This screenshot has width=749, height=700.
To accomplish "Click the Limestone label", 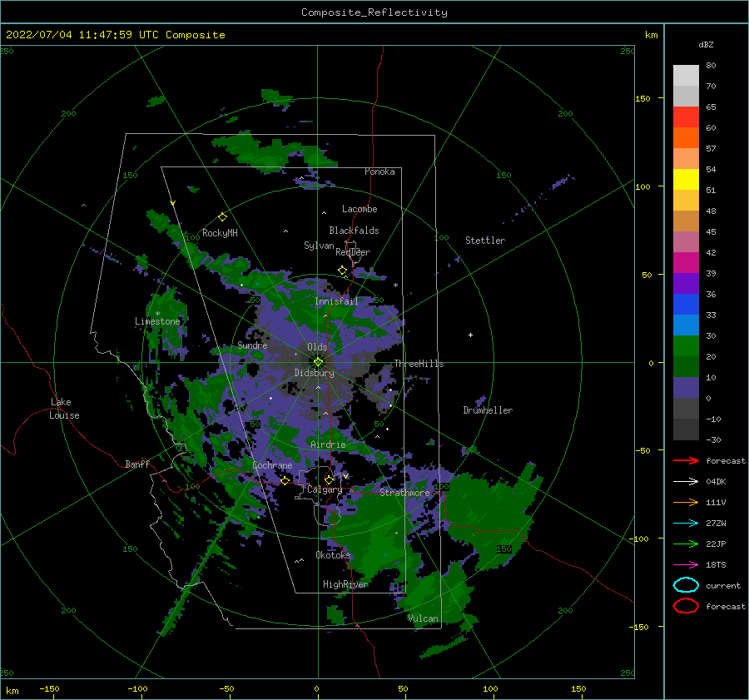I will click(x=157, y=321).
